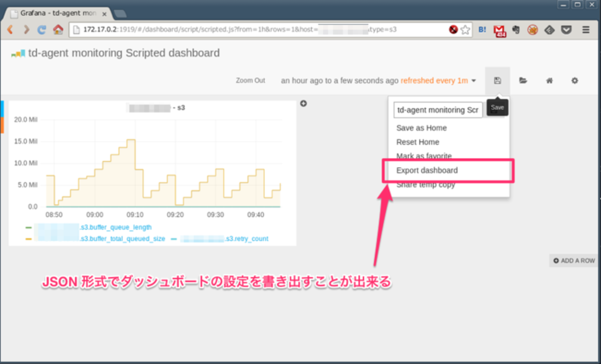
Task: Click the orange circular blocker extension icon
Action: coord(533,30)
